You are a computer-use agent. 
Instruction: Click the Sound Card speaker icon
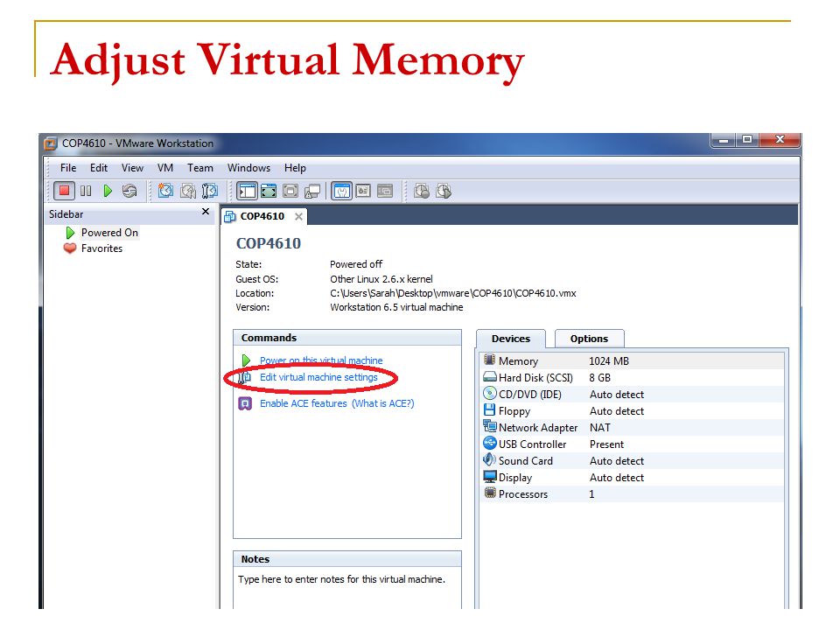coord(490,459)
